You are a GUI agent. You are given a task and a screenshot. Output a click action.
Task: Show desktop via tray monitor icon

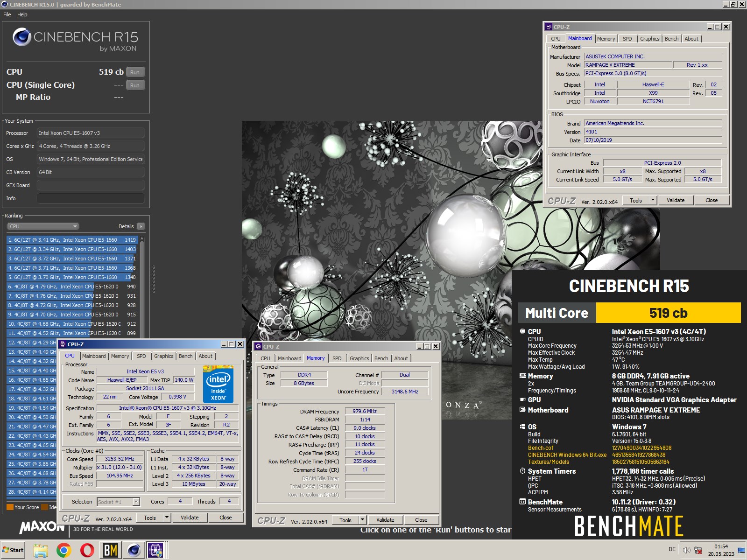tap(741, 551)
